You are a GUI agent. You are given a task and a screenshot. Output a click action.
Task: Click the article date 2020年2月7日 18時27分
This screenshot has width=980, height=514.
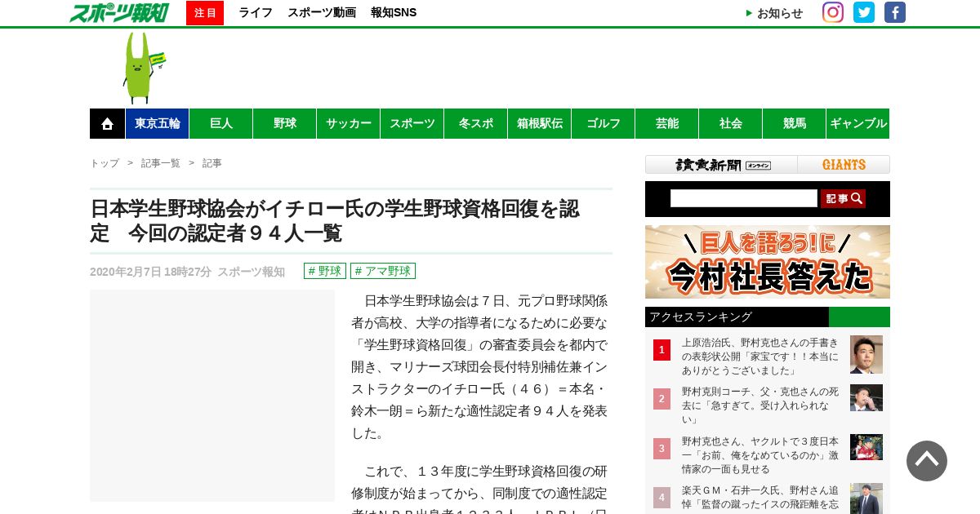coord(150,272)
